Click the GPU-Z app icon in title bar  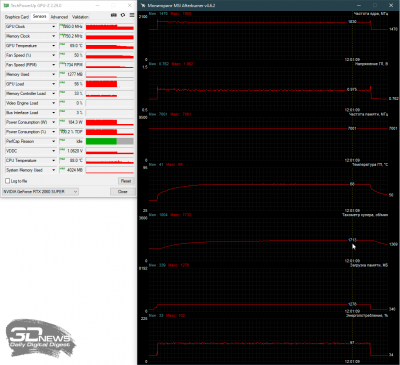point(6,6)
